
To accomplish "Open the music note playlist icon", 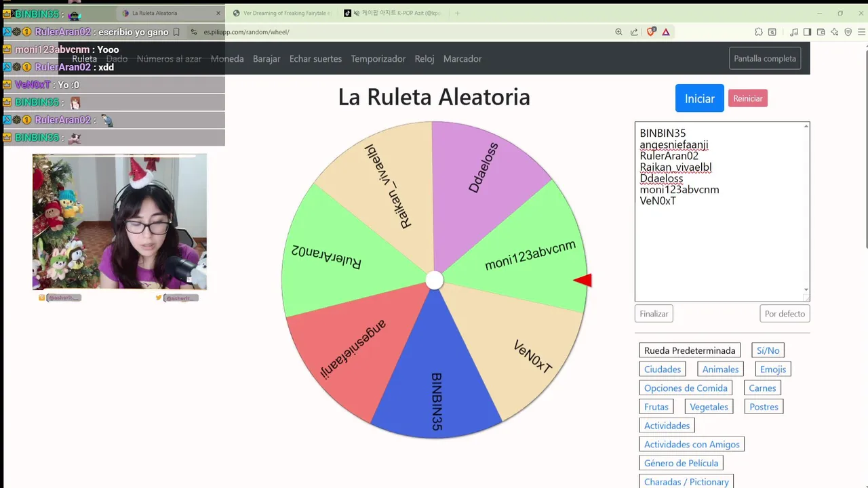I will click(x=794, y=32).
